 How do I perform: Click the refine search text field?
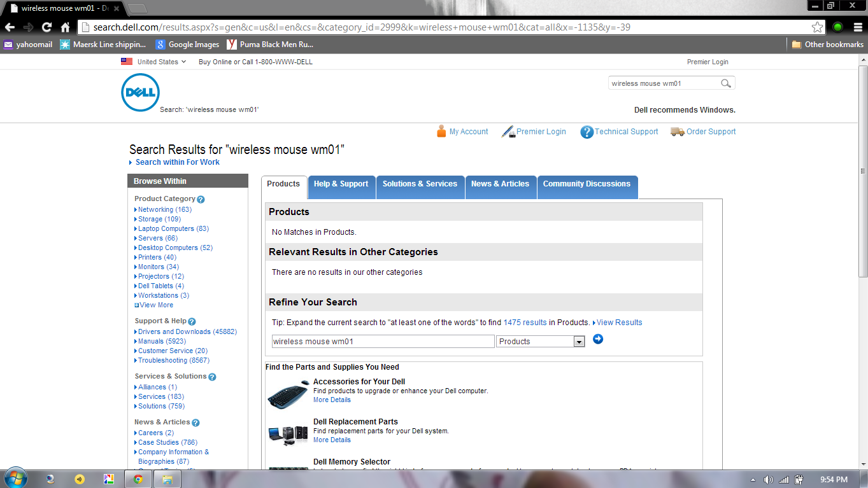point(383,342)
